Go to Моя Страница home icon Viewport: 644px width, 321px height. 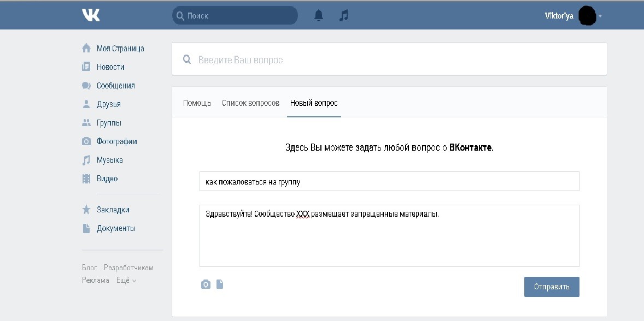pyautogui.click(x=86, y=48)
